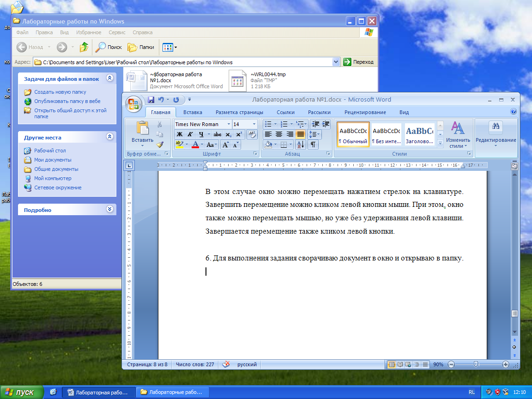Open the font name dropdown
The height and width of the screenshot is (399, 532).
tap(228, 124)
